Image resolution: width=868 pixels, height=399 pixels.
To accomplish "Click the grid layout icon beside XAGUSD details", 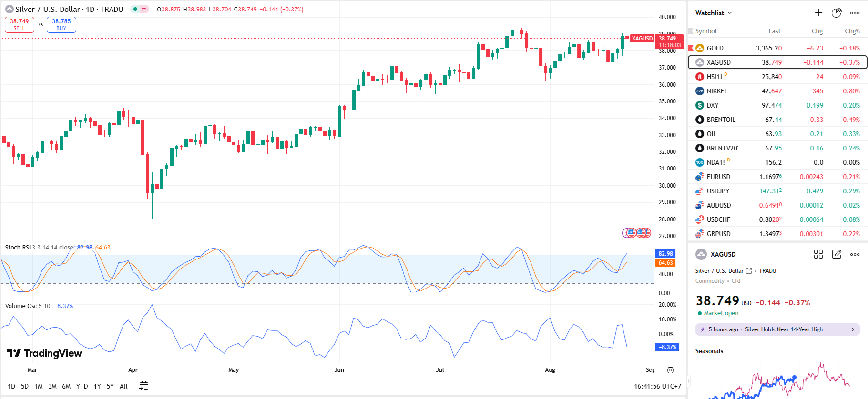I will pyautogui.click(x=818, y=254).
